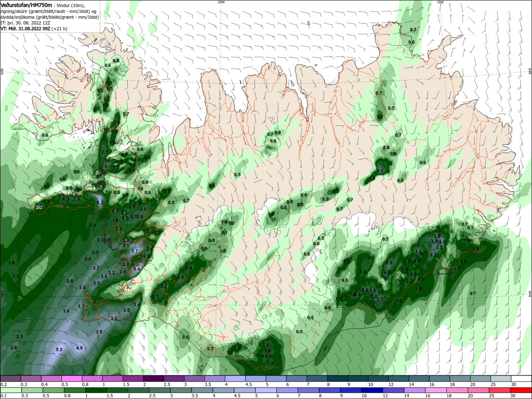Viewport: 532px width, 399px height.
Task: Click the 4.9 precipitation value
Action: pyautogui.click(x=79, y=348)
